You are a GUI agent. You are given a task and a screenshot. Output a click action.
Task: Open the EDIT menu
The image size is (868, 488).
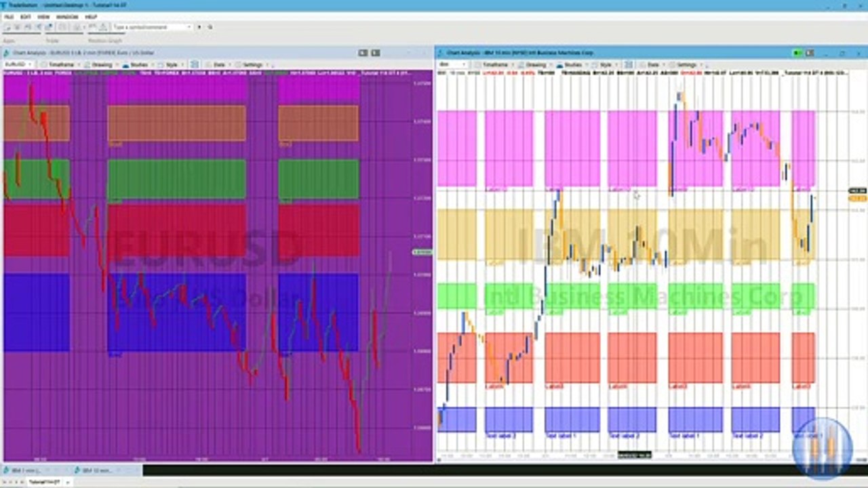click(26, 16)
